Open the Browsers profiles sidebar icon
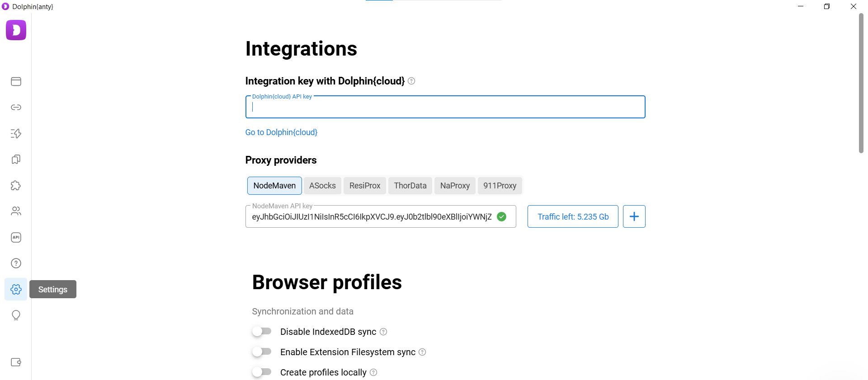Image resolution: width=868 pixels, height=380 pixels. coord(16,81)
